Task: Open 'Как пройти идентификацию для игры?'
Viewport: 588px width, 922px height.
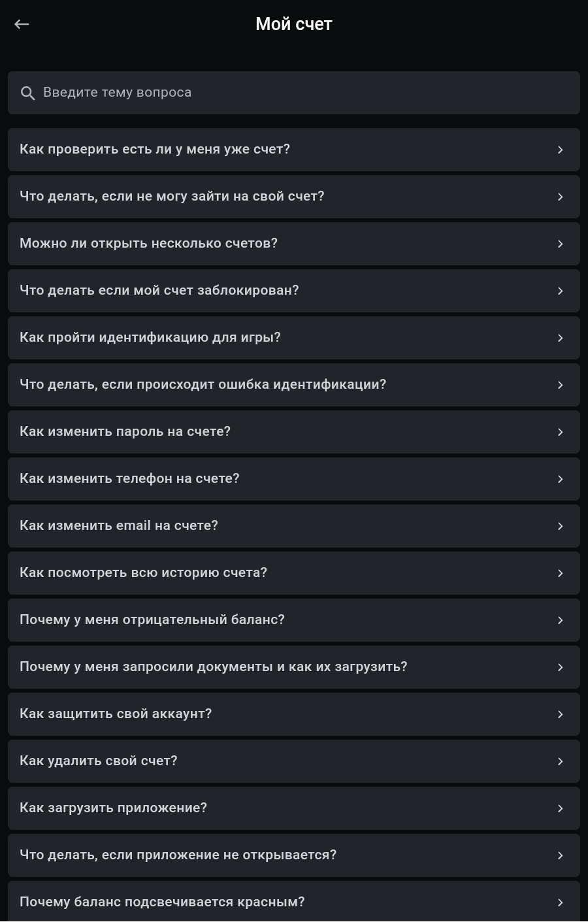Action: [150, 338]
